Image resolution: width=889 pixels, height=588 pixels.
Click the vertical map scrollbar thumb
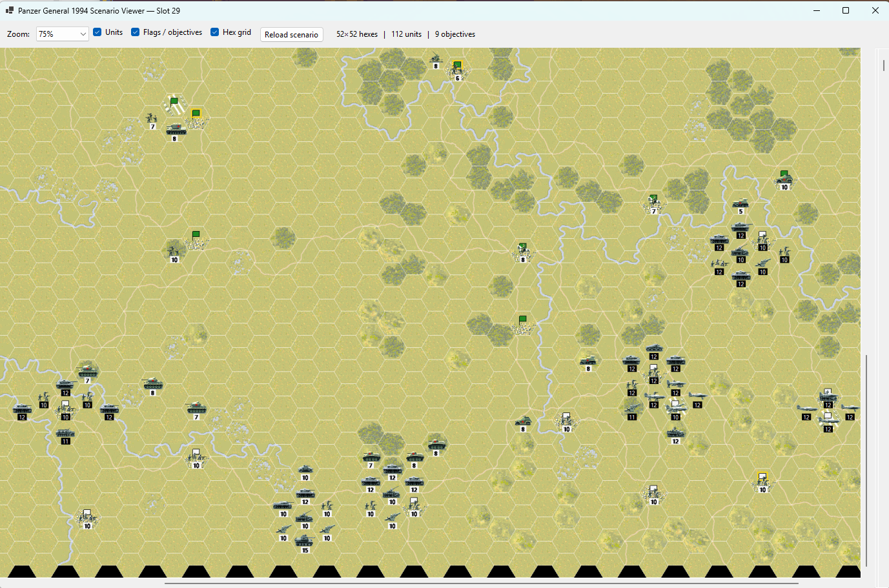pyautogui.click(x=866, y=461)
